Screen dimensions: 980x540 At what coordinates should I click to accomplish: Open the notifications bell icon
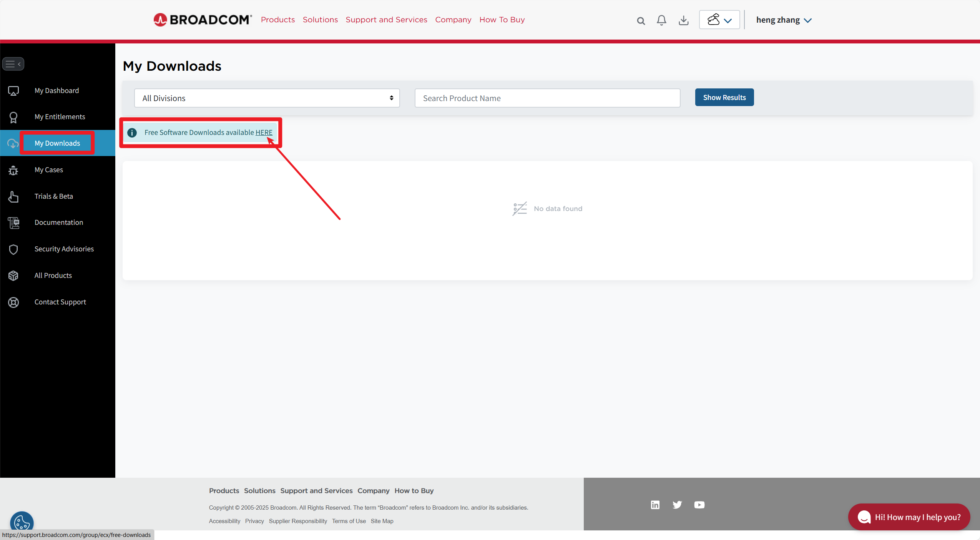coord(661,20)
